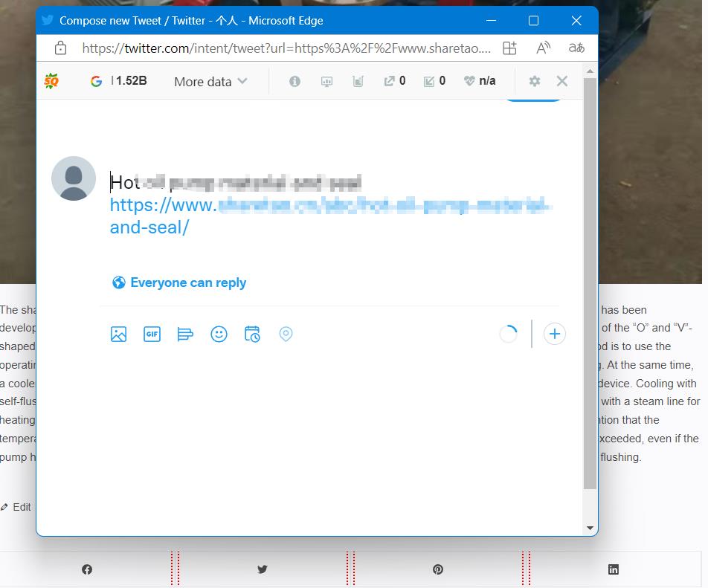The width and height of the screenshot is (708, 588).
Task: Click the Google index icon showing 1.52B
Action: click(x=96, y=81)
